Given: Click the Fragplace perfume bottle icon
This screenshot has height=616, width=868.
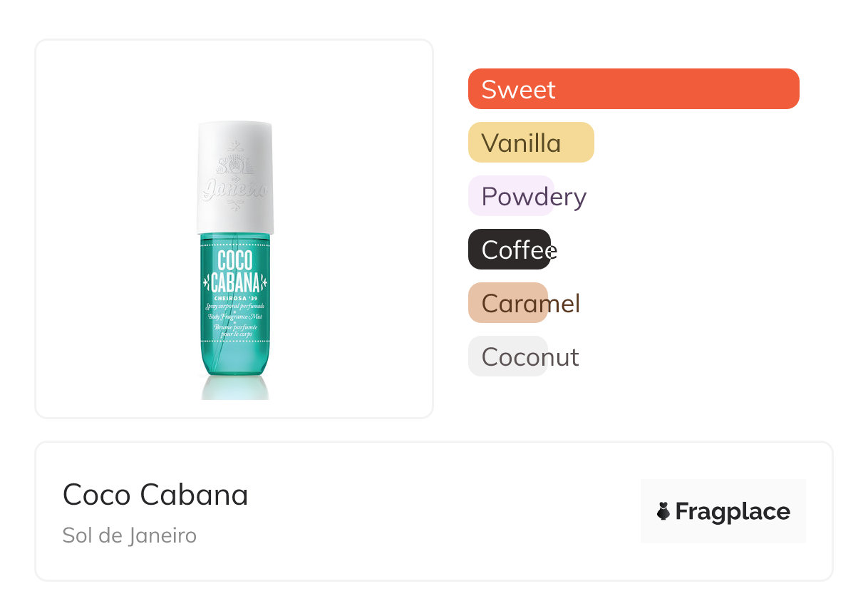Looking at the screenshot, I should pos(663,511).
